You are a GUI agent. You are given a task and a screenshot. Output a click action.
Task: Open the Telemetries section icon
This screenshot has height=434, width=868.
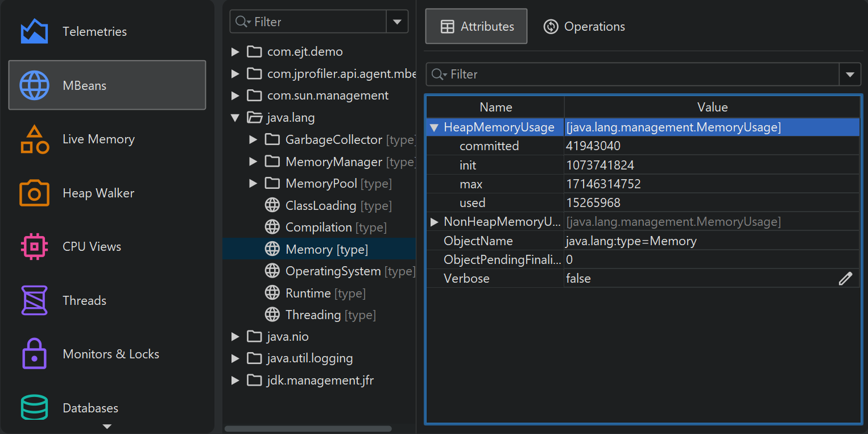point(34,32)
